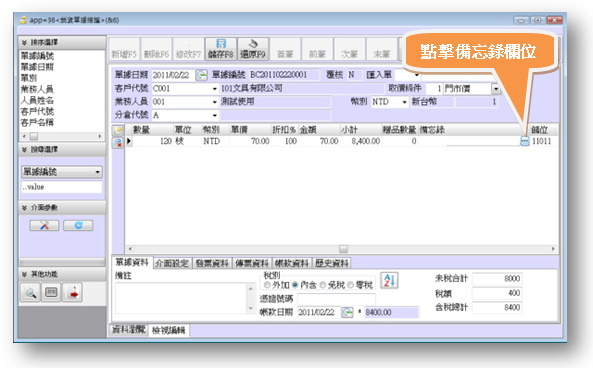The image size is (593, 368).
Task: Open the 單據編號 filter combo box
Action: tap(62, 172)
